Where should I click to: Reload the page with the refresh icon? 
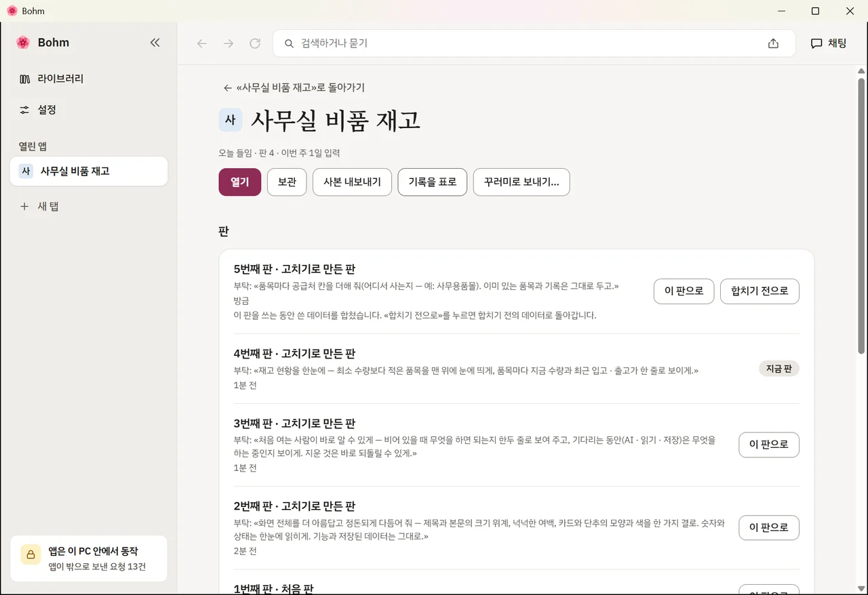coord(255,43)
